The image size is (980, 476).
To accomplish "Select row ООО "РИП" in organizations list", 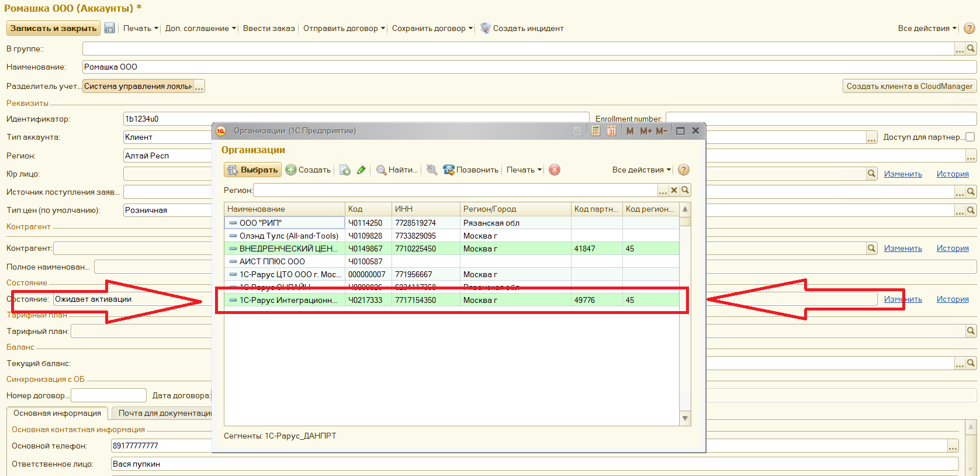I will click(x=451, y=223).
